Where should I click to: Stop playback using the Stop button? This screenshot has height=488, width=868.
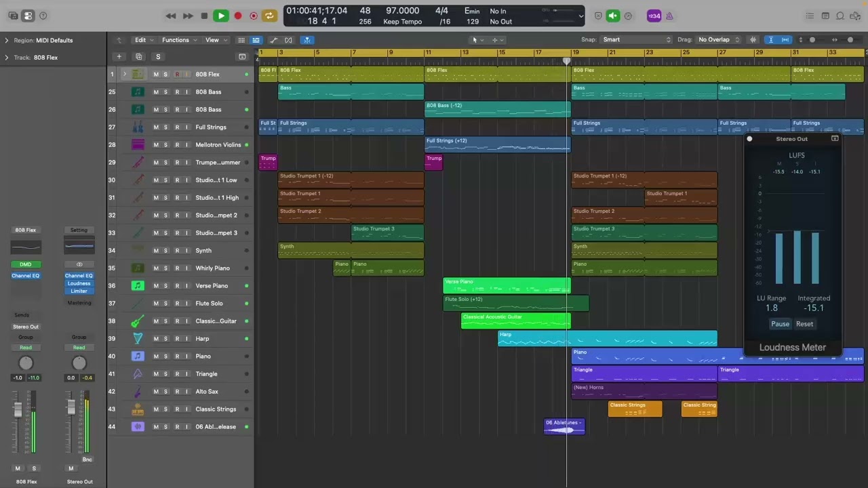tap(204, 16)
